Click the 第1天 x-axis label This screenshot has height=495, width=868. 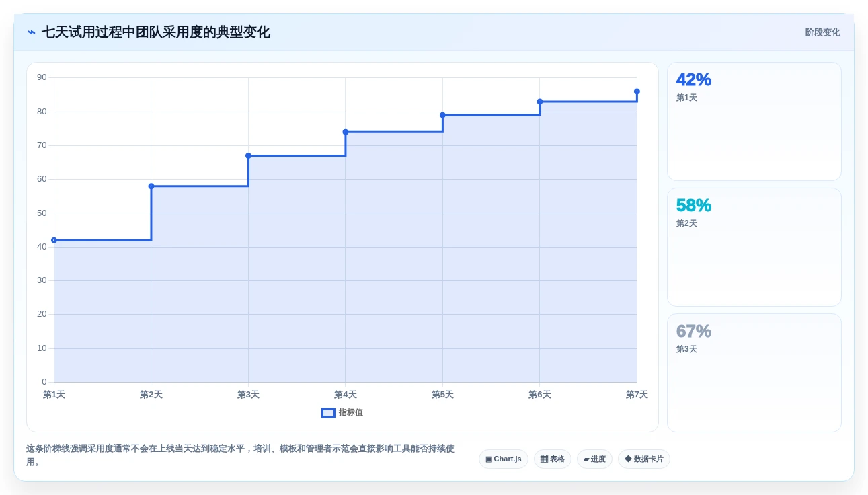point(54,395)
